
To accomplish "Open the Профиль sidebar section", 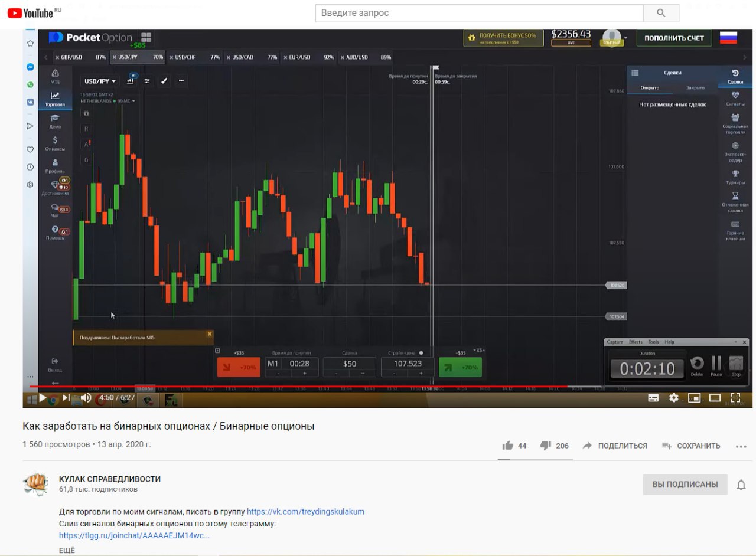I will pyautogui.click(x=55, y=166).
